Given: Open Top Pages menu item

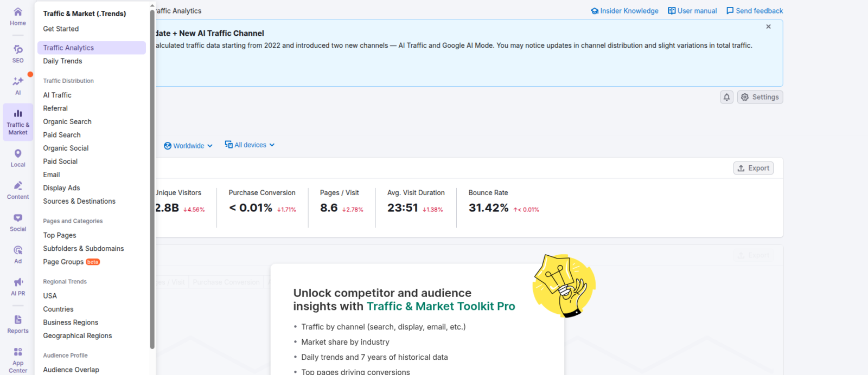Looking at the screenshot, I should [60, 235].
